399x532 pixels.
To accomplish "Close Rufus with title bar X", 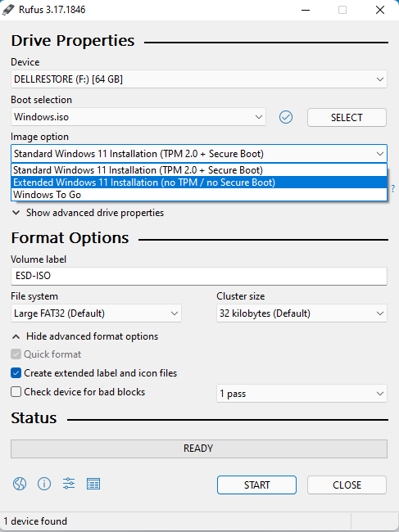I will 380,10.
